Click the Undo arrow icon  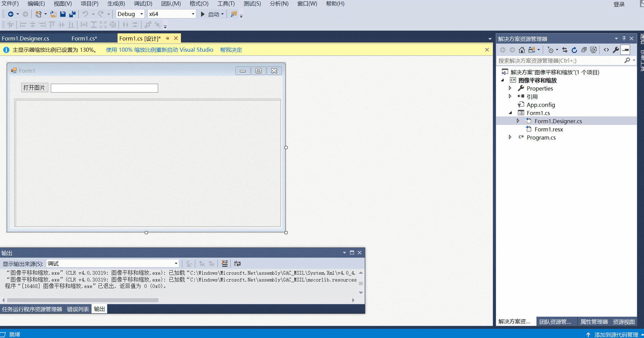coord(85,14)
